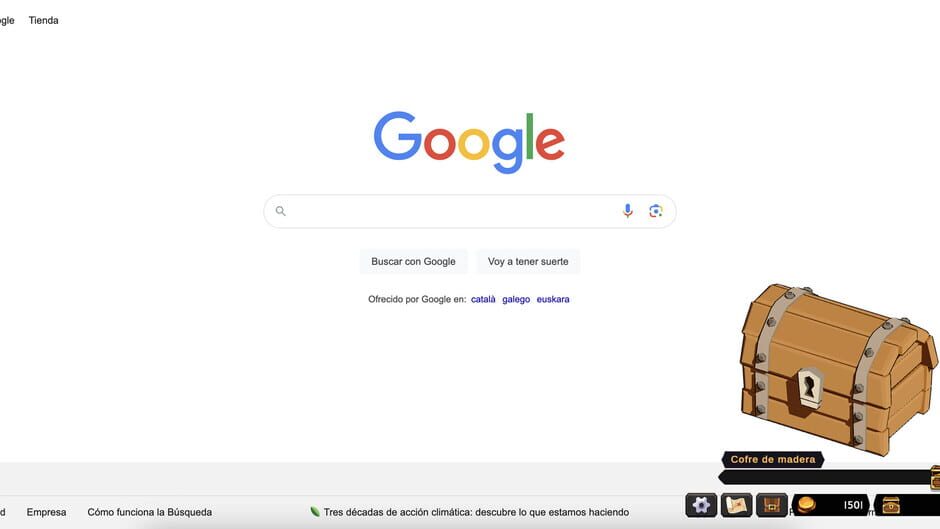Open the Tienda link
The width and height of the screenshot is (940, 529).
(44, 20)
